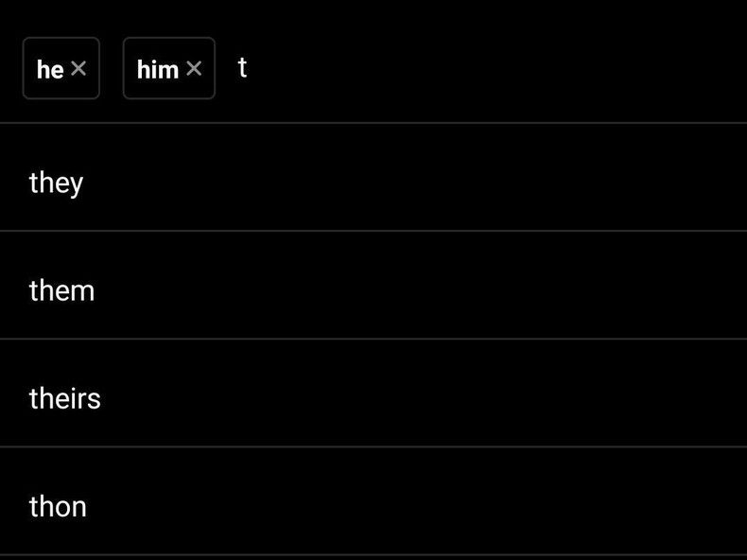Screen dimensions: 747x560
Task: Delete the "he" tag
Action: 78,68
